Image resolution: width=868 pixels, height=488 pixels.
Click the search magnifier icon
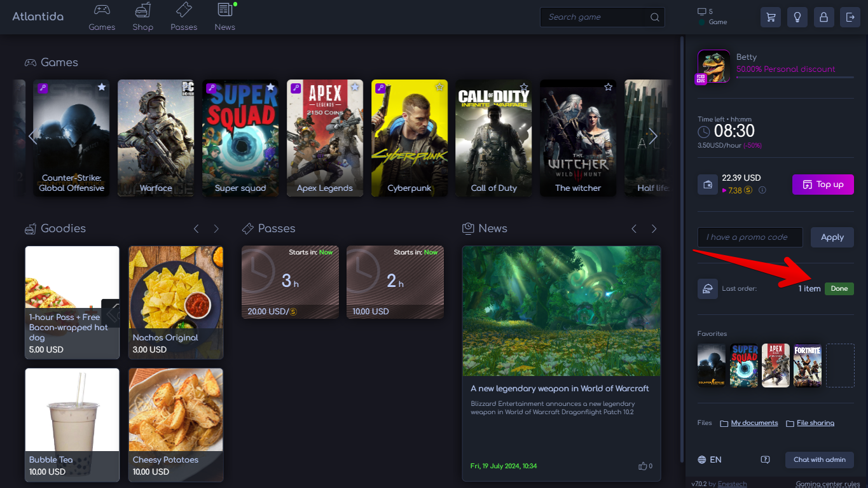(x=655, y=17)
